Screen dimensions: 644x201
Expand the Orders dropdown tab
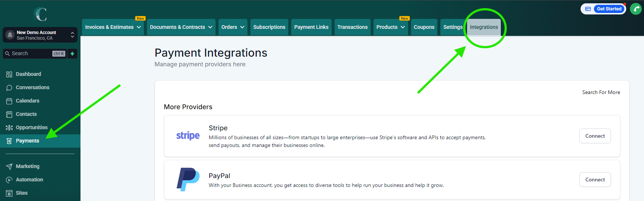coord(233,27)
